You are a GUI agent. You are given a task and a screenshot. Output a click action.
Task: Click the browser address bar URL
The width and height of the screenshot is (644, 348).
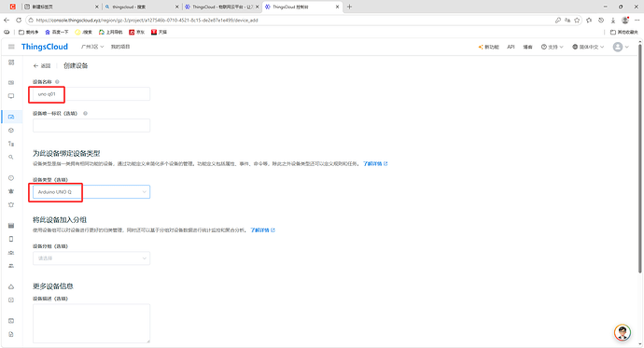point(147,21)
